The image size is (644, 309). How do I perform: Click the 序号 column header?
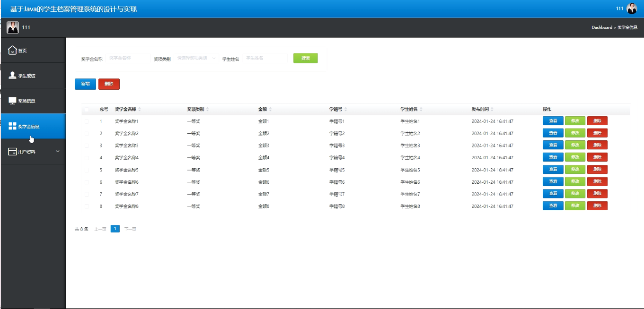[x=104, y=109]
